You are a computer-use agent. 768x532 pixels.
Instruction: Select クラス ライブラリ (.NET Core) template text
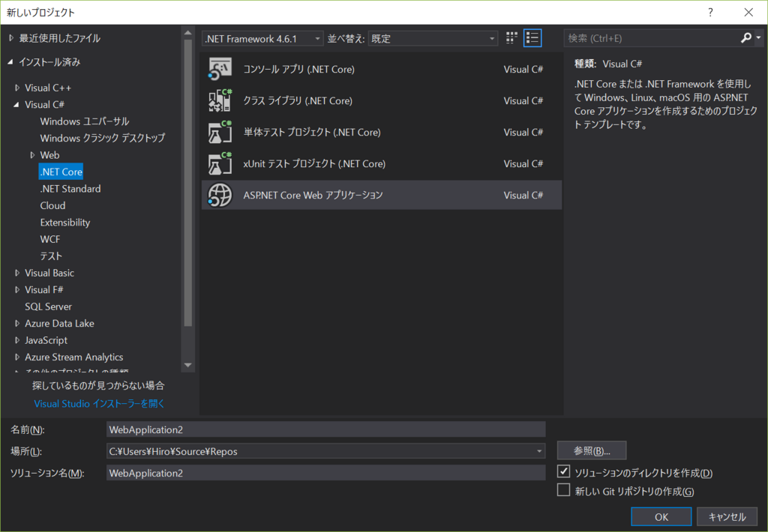(x=298, y=101)
